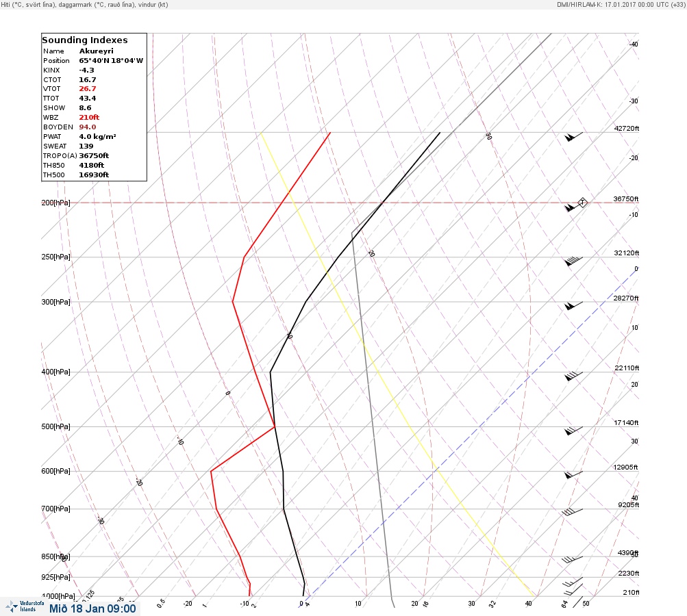Click the wind barb at the 300hPa level
The width and height of the screenshot is (687, 616).
click(x=574, y=305)
